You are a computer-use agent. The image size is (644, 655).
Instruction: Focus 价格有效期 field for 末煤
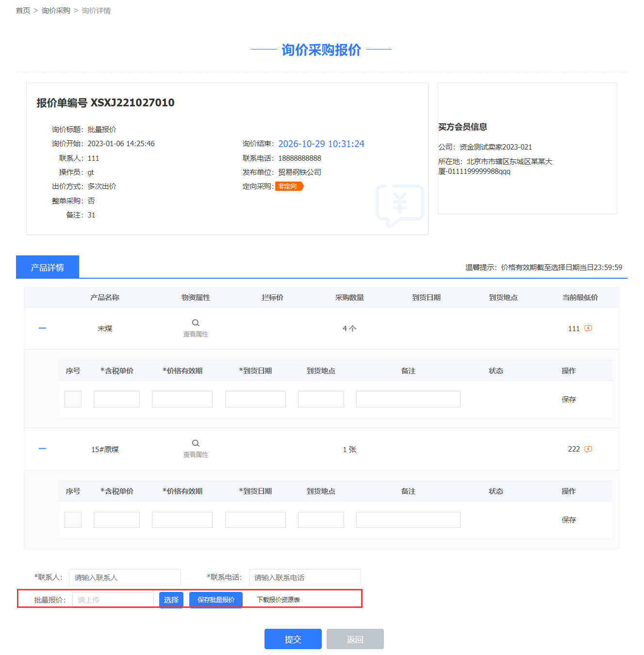click(182, 399)
